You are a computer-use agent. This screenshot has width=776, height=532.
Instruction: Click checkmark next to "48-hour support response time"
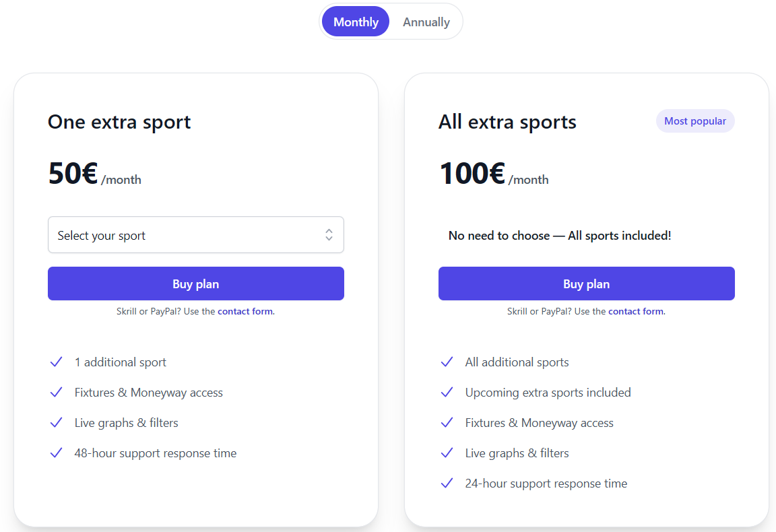tap(56, 453)
